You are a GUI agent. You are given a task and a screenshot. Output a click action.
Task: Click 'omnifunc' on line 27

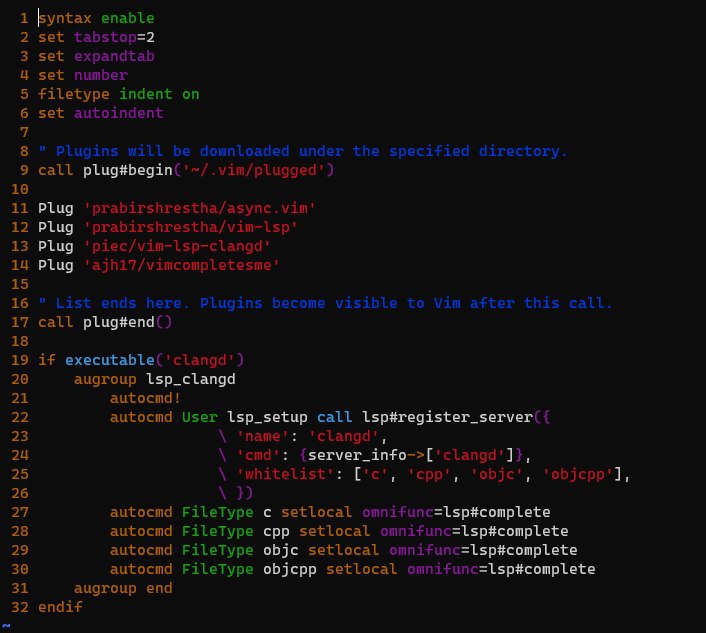(x=398, y=512)
